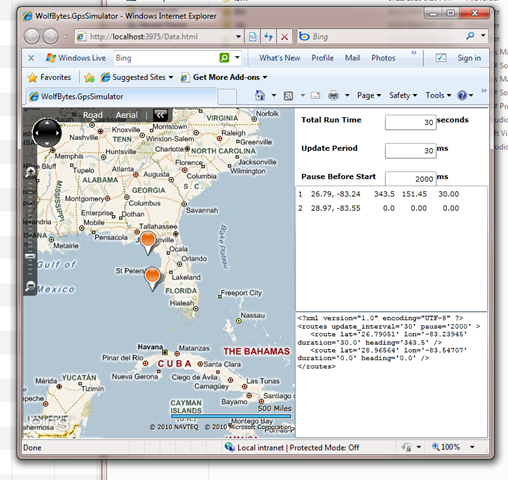Viewport: 508px width, 480px height.
Task: Click the Add to Favorites Bar icon
Action: [x=89, y=78]
